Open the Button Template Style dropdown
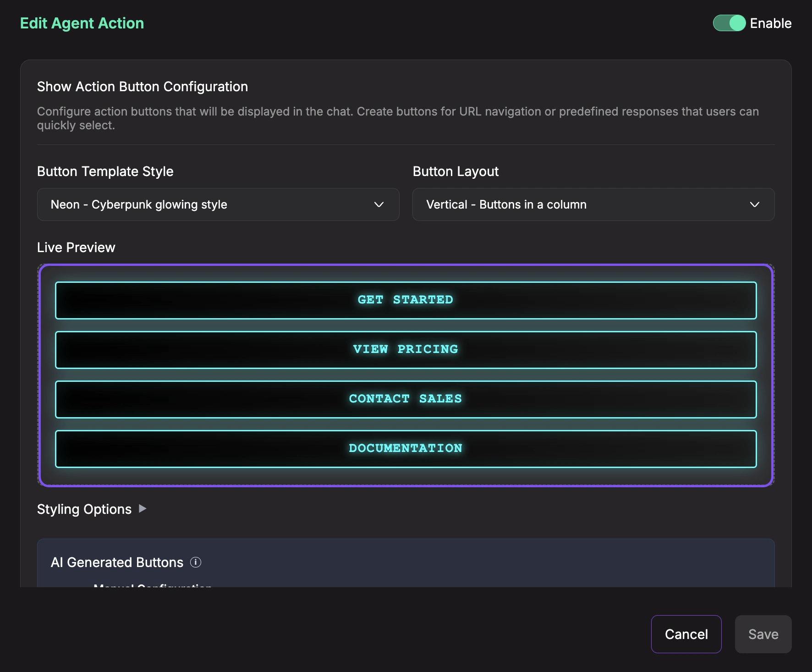 coord(218,204)
